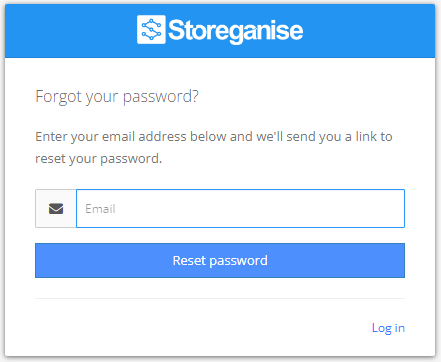
Task: Click the gray envelope addon box
Action: (56, 209)
